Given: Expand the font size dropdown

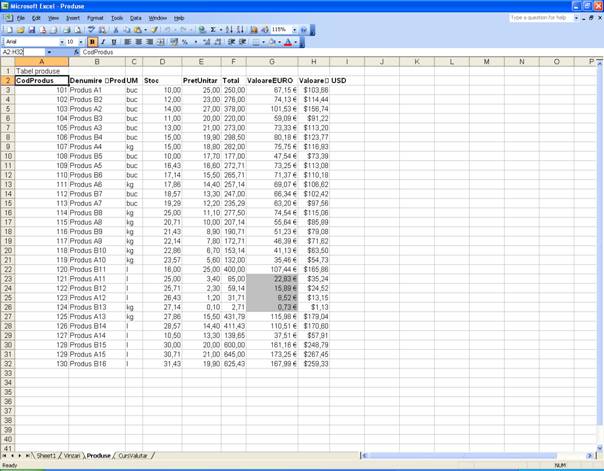Looking at the screenshot, I should pyautogui.click(x=81, y=42).
